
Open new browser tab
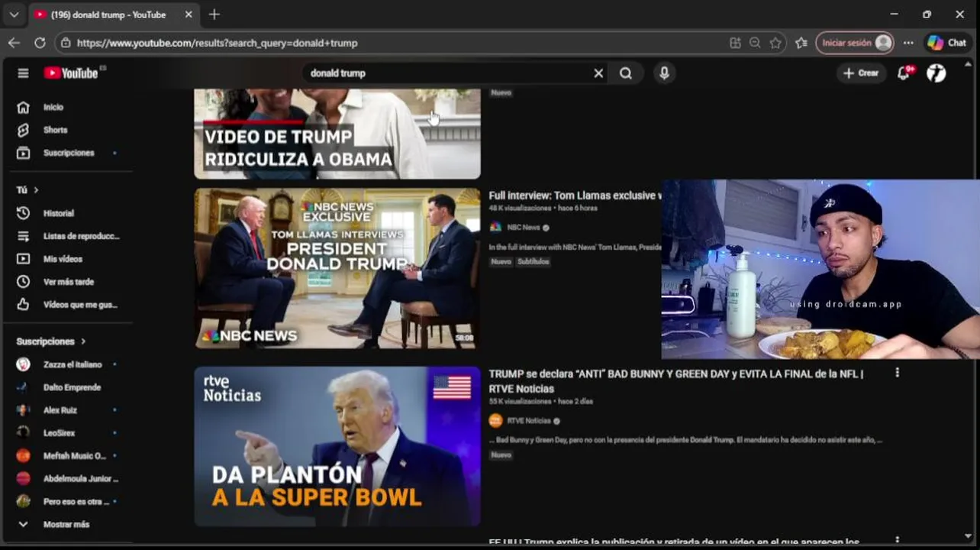pos(214,15)
